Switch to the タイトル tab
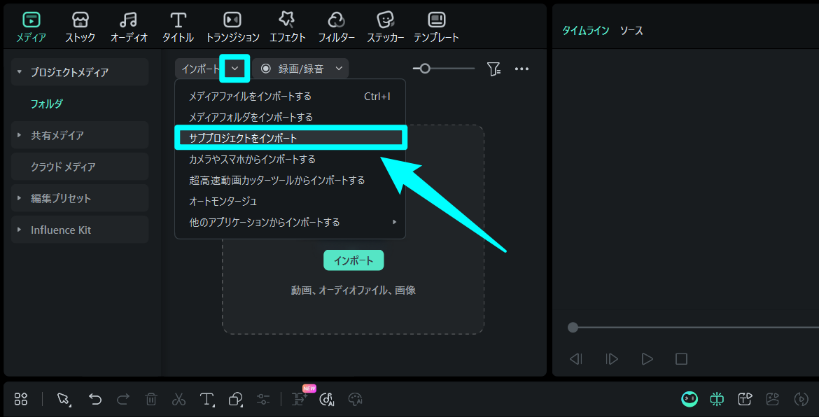819x417 pixels. pos(178,27)
